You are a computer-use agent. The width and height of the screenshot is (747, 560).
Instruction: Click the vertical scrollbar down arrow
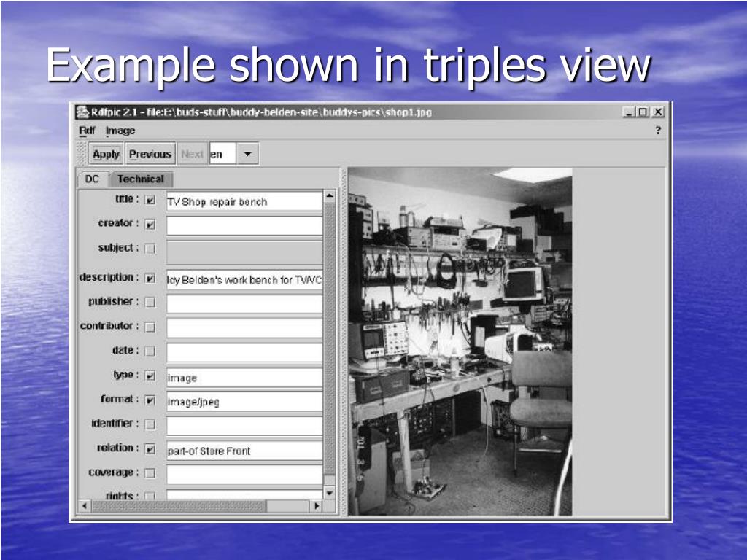329,493
